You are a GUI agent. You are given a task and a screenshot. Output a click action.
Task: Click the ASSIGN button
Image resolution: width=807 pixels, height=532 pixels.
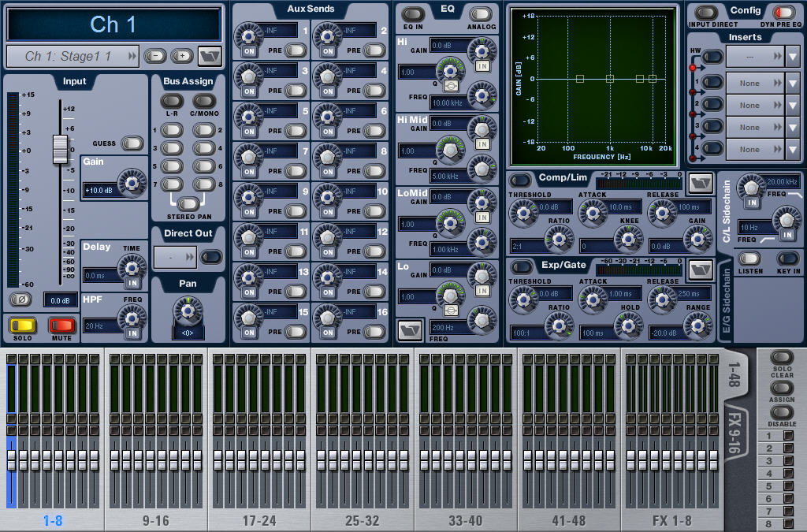click(781, 388)
